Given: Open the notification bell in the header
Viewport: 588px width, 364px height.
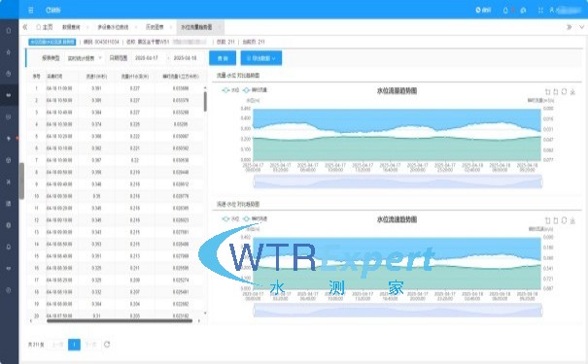Looking at the screenshot, I should click(x=505, y=10).
